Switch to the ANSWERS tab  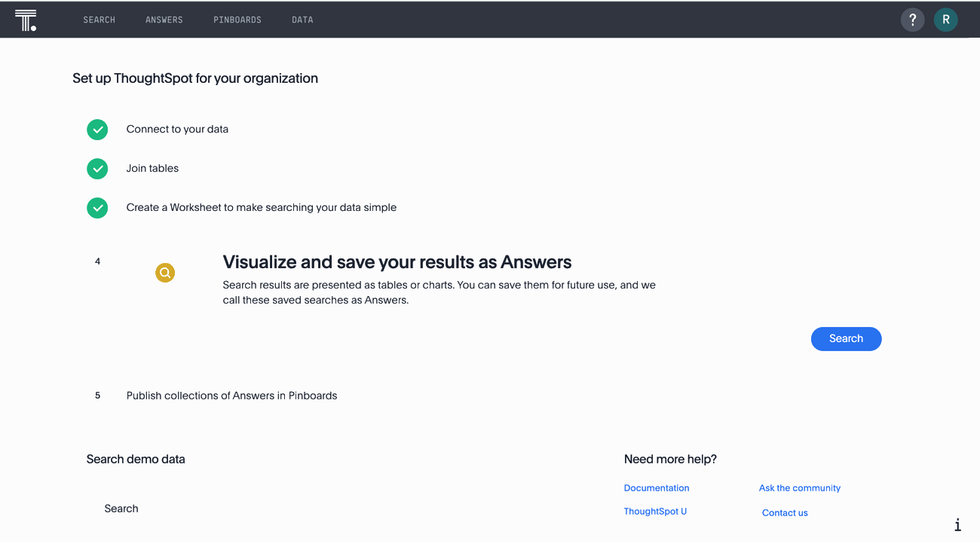tap(164, 20)
